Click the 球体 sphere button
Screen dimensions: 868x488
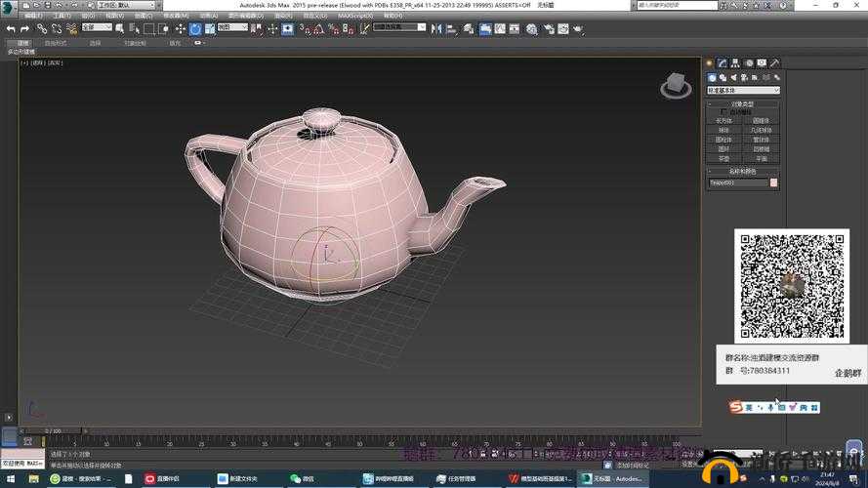coord(724,130)
